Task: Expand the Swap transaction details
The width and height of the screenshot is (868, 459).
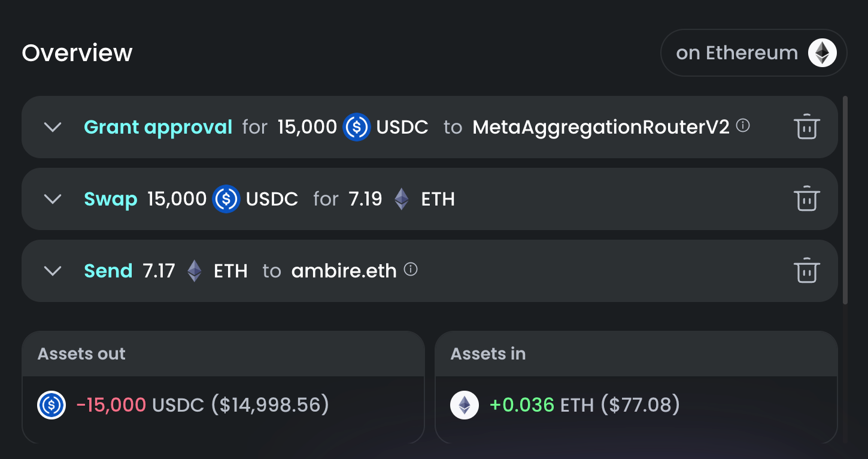Action: tap(53, 199)
